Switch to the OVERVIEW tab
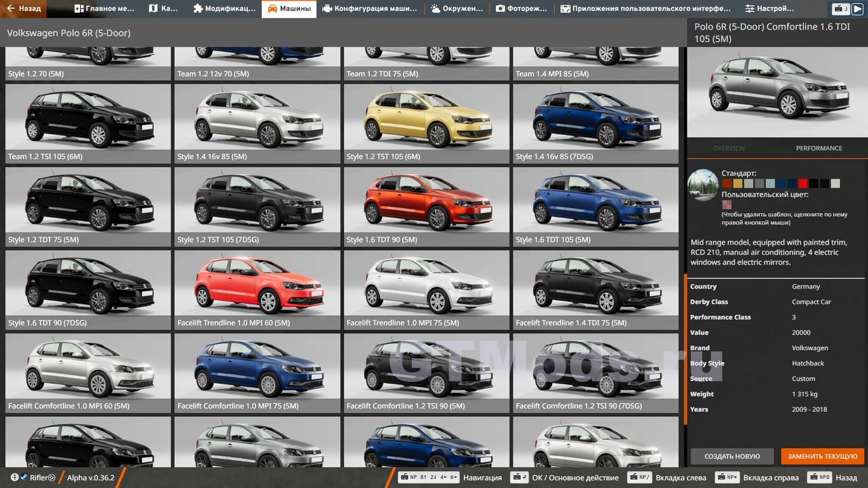The height and width of the screenshot is (488, 868). click(x=729, y=148)
